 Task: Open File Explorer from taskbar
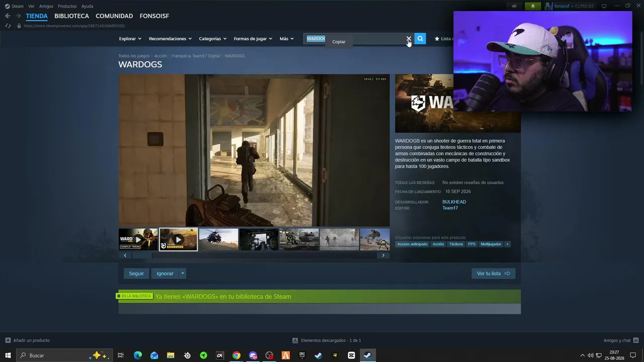171,355
